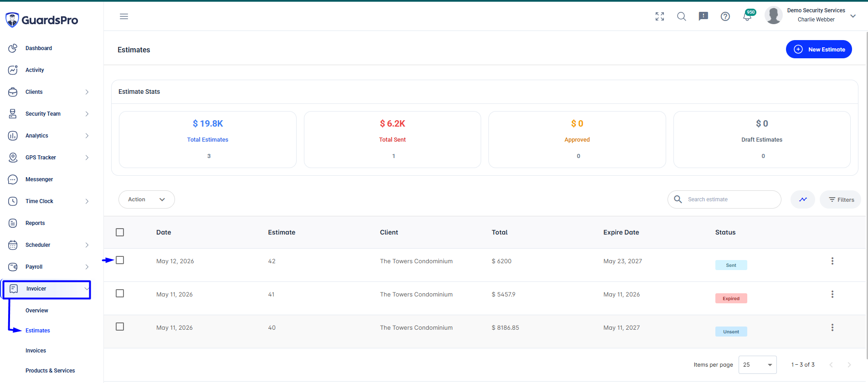868x383 pixels.
Task: Expand the Clients submenu arrow
Action: [x=87, y=92]
